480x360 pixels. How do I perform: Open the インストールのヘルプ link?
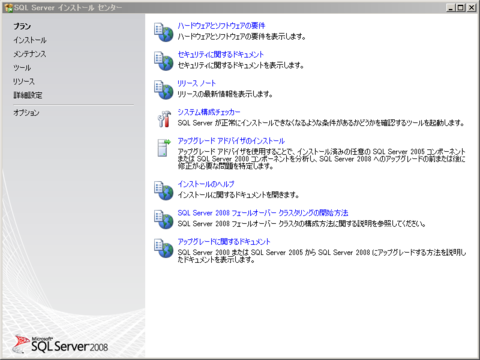pos(206,184)
